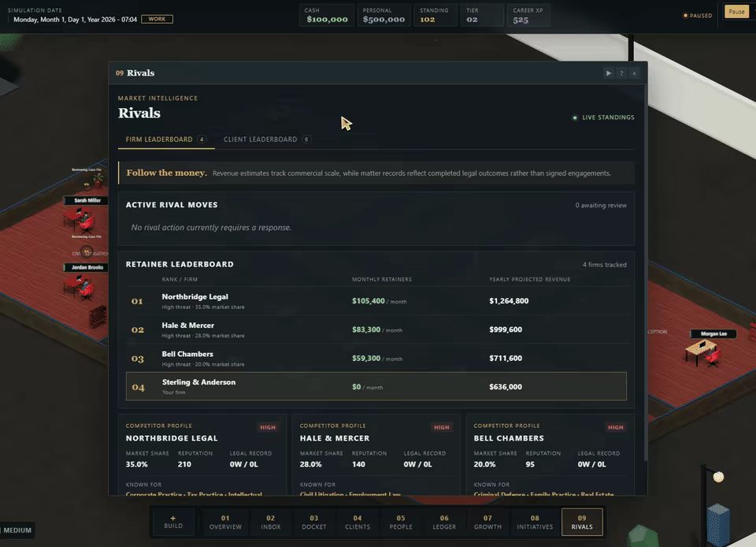756x547 pixels.
Task: Select the Bell Chambers leaderboard row
Action: (x=376, y=358)
